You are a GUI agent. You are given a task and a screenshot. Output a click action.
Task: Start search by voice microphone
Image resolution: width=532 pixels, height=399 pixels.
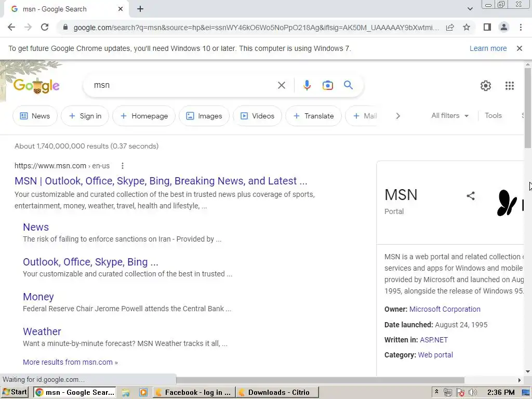(x=307, y=85)
